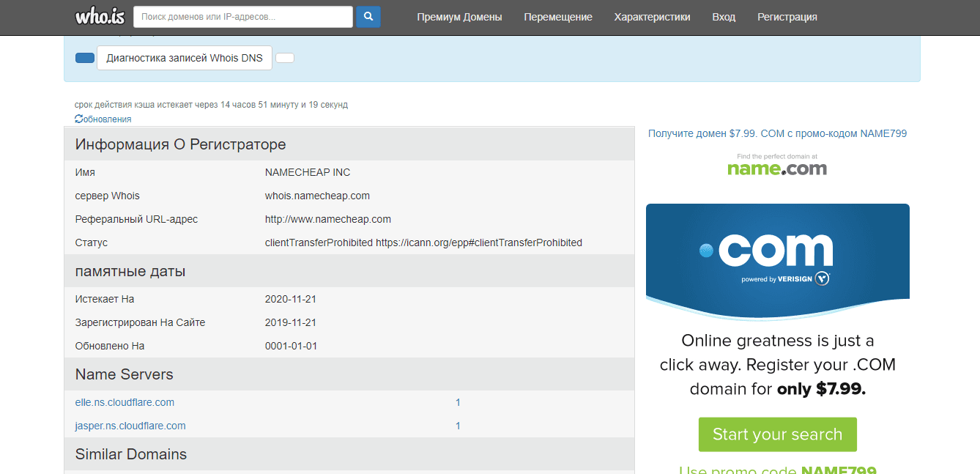Select the Диагностика записей Whois DNS button
Screen dimensions: 980x474
(185, 58)
